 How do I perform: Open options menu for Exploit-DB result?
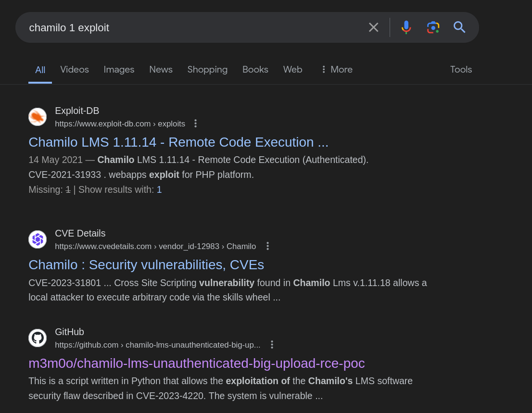(195, 124)
